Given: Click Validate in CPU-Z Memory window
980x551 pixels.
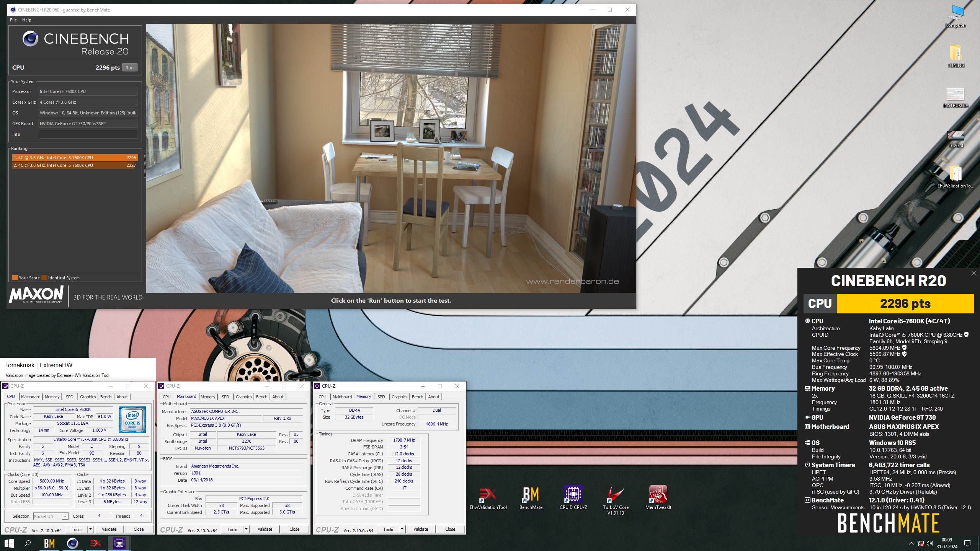Looking at the screenshot, I should [421, 529].
